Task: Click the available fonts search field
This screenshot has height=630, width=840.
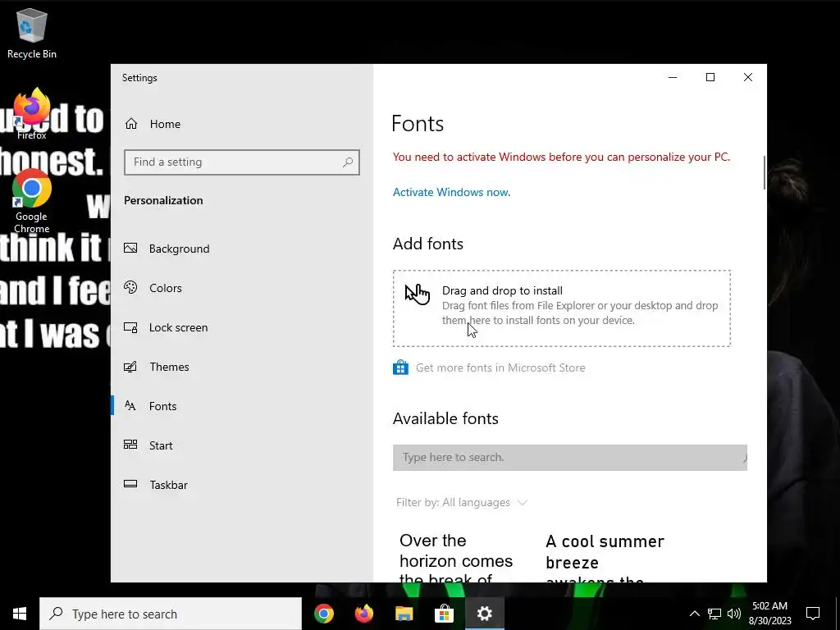Action: coord(569,458)
